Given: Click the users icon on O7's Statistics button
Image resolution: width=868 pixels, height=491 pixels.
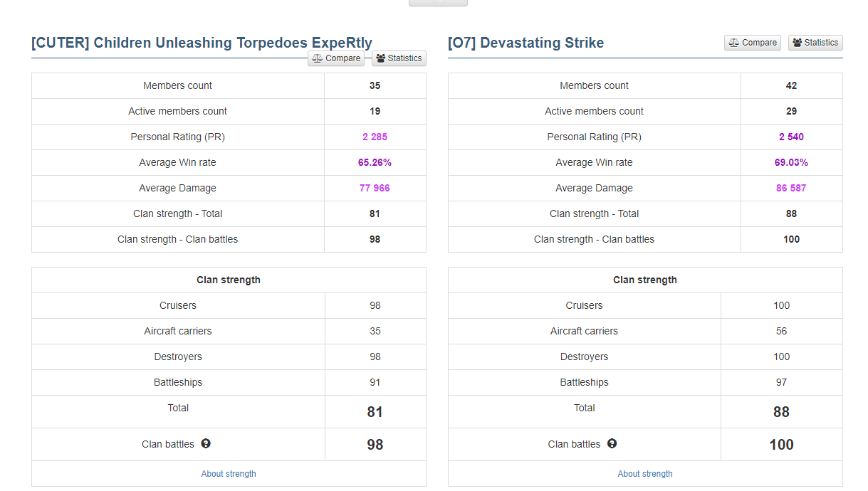Looking at the screenshot, I should [798, 43].
